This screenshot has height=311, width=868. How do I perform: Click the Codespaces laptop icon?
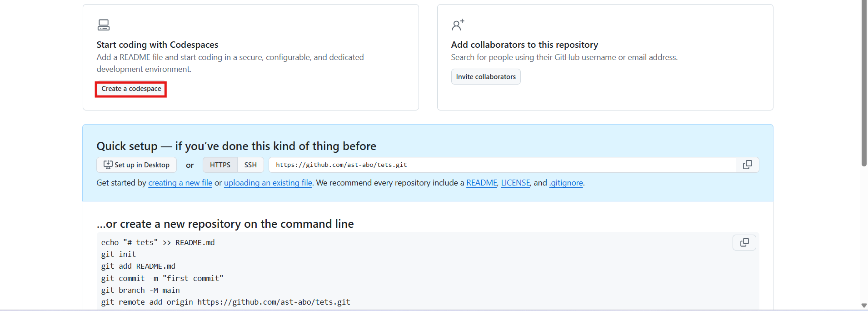click(104, 25)
